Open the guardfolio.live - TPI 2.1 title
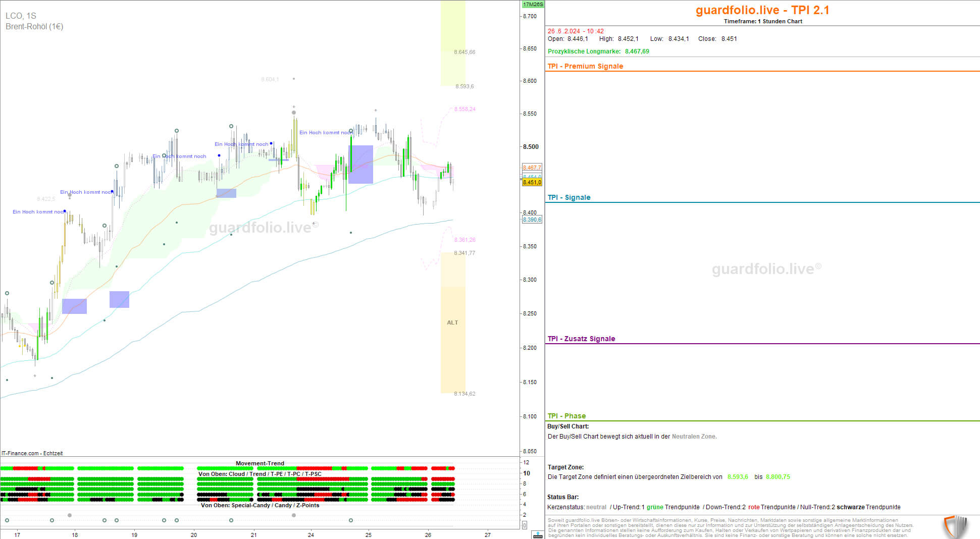 pos(762,10)
